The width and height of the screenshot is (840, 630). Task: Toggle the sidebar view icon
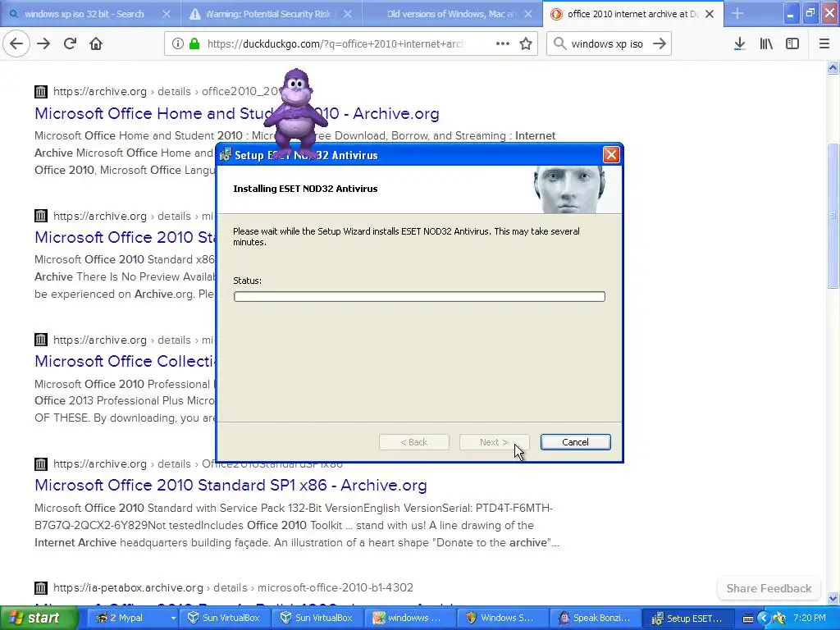792,43
